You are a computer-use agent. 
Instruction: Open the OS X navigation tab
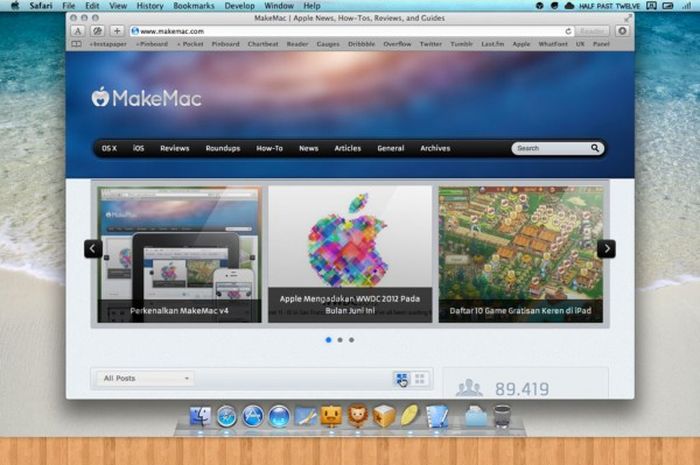[109, 148]
